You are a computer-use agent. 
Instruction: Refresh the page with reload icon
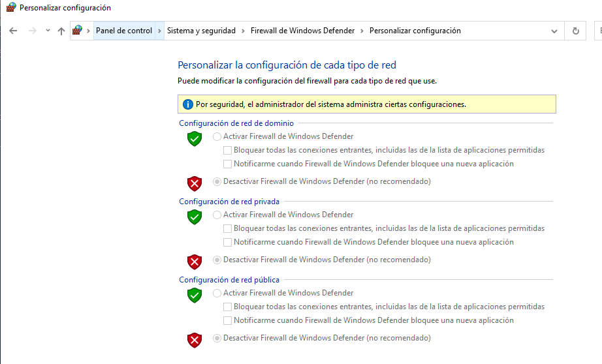pos(575,31)
